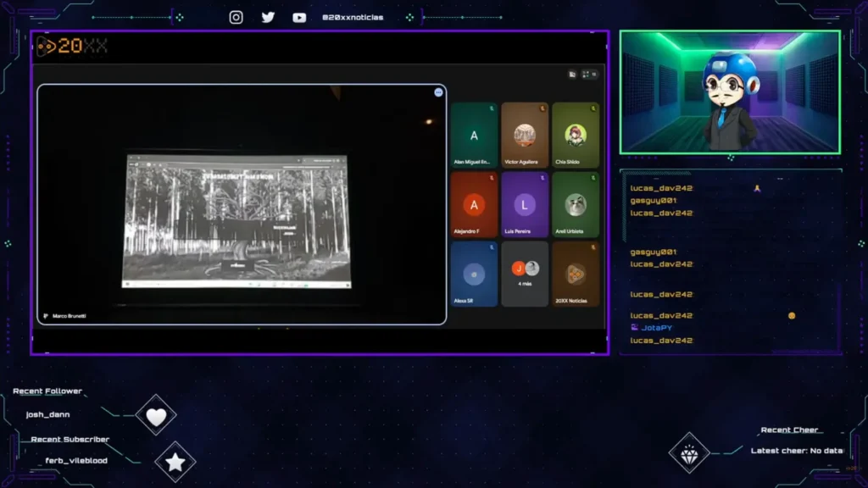Click the Twitter bird icon
Image resolution: width=868 pixels, height=488 pixels.
(268, 17)
